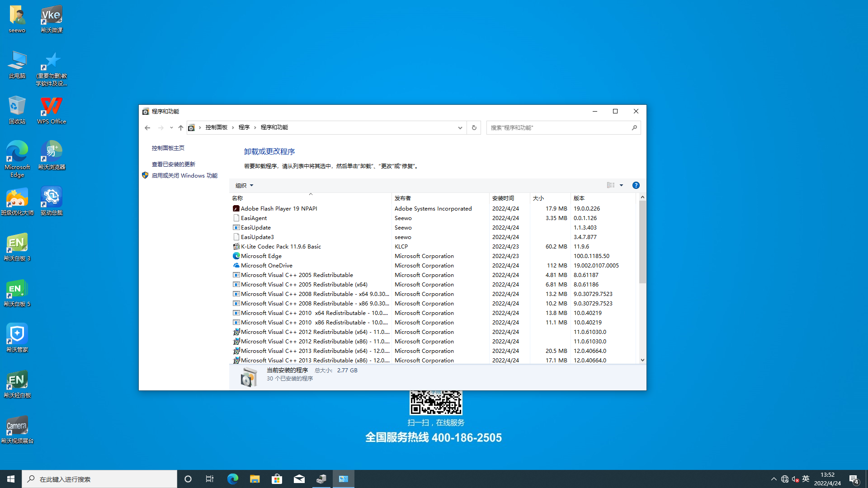Image resolution: width=868 pixels, height=488 pixels.
Task: Open 希沃视频展台 camera shortcut
Action: tap(17, 430)
